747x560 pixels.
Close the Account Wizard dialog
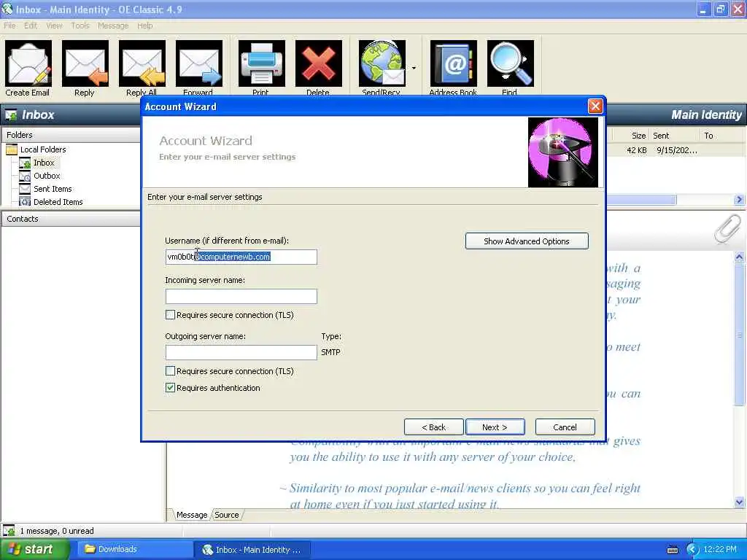(595, 106)
